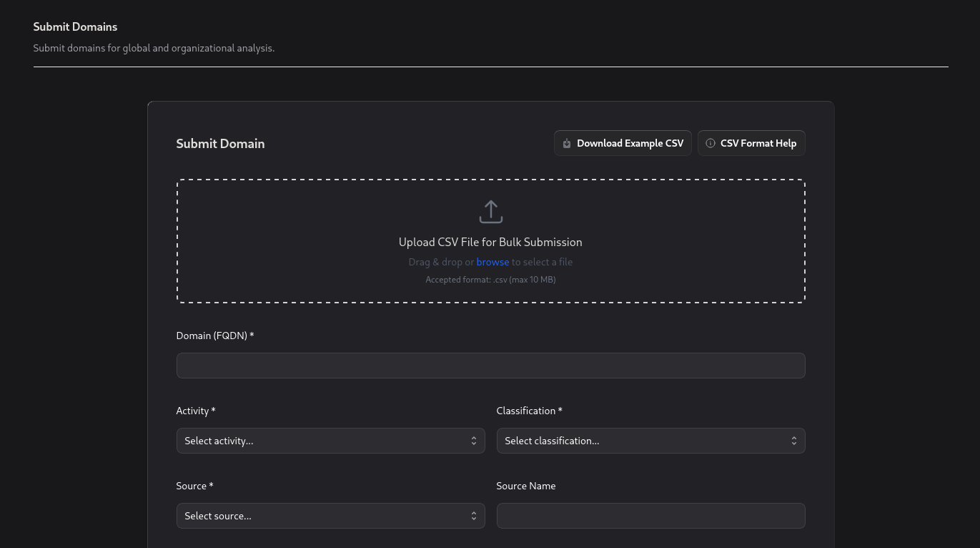This screenshot has width=980, height=548.
Task: Click the browse link to select a file
Action: point(493,262)
